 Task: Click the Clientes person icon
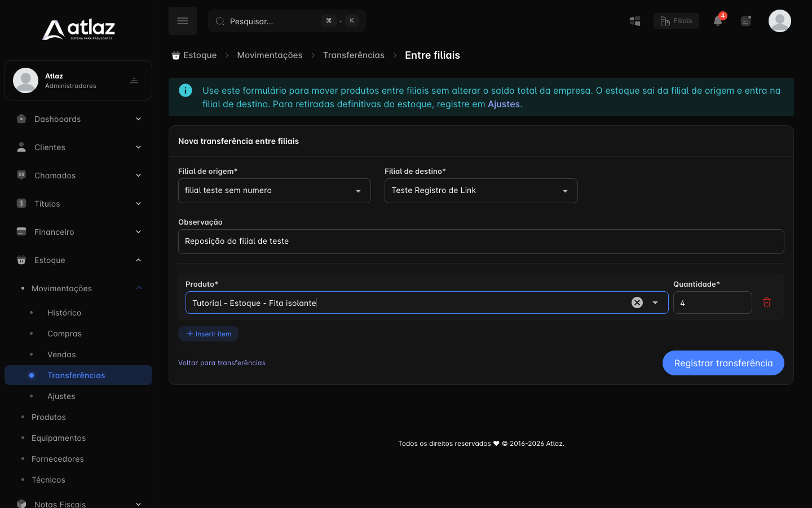21,147
